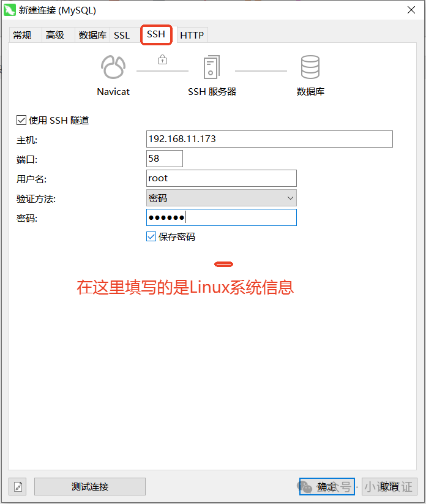Switch to the 高级 tab
426x504 pixels.
coord(58,35)
